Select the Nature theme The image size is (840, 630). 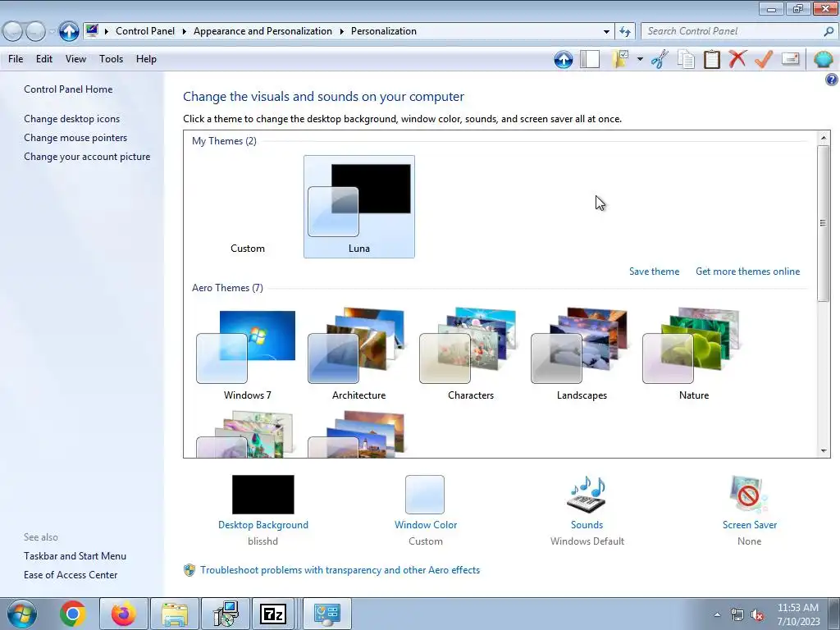click(694, 354)
